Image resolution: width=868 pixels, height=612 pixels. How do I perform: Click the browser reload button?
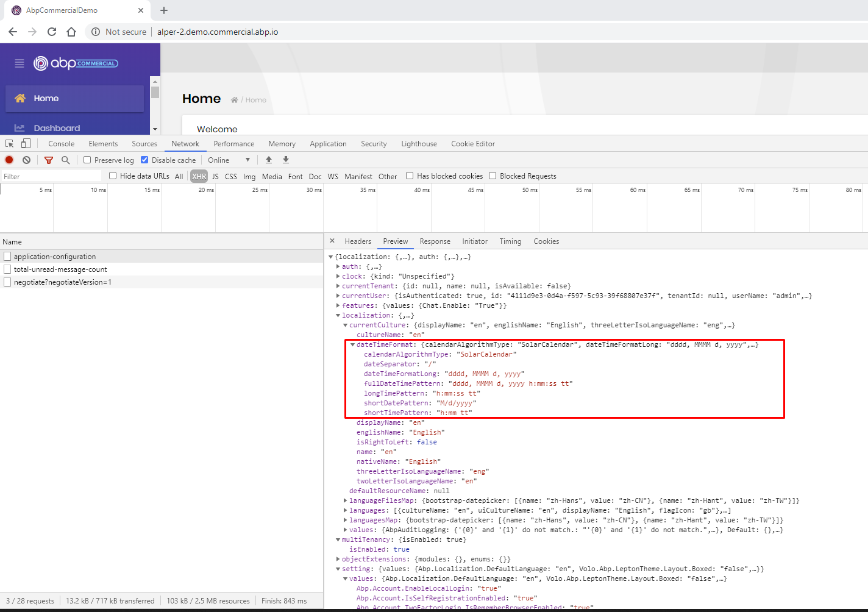click(52, 32)
